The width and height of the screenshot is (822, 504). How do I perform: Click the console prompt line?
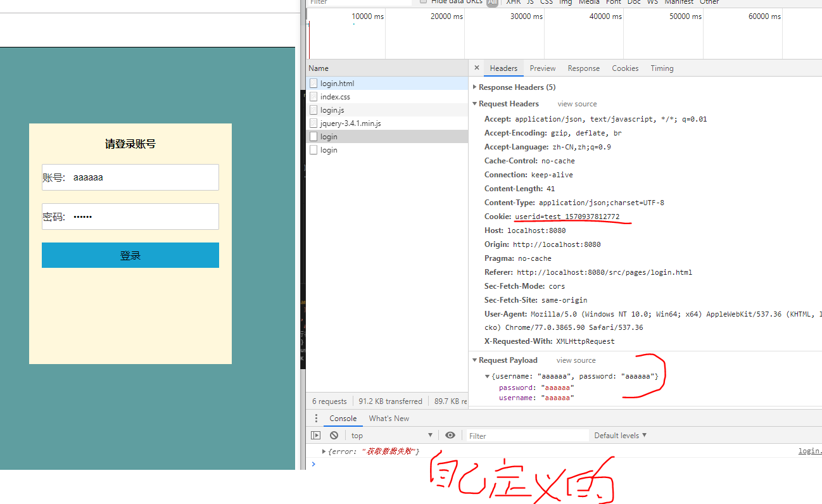click(x=564, y=464)
